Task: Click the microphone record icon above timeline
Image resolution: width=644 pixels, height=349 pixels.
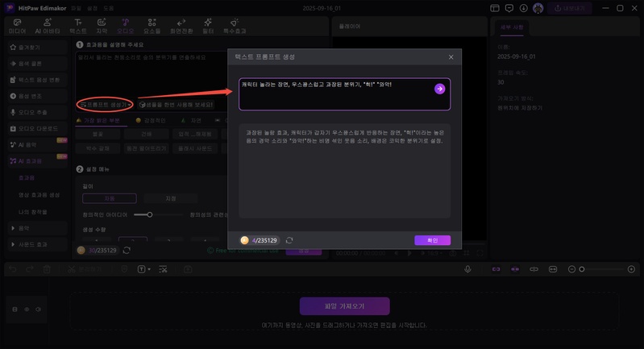Action: point(467,269)
